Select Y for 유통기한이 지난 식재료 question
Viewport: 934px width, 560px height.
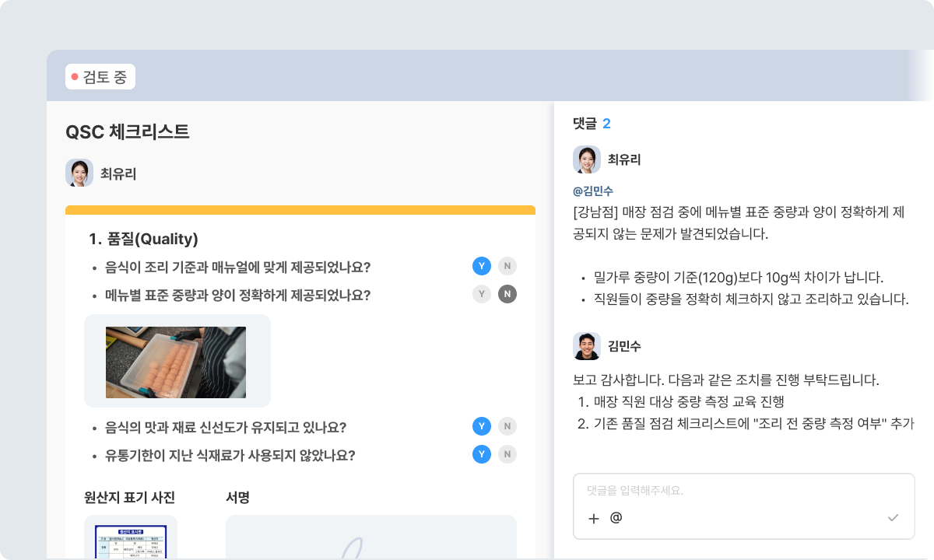tap(482, 454)
